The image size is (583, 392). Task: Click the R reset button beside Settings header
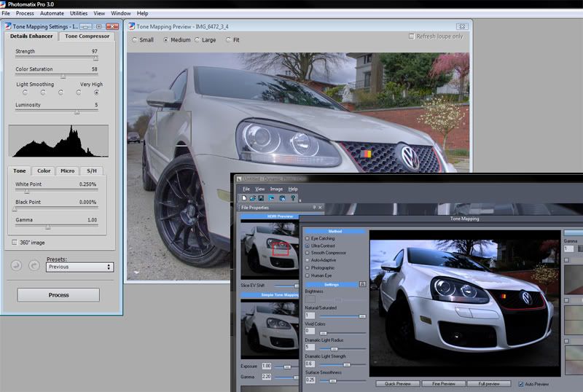[362, 284]
